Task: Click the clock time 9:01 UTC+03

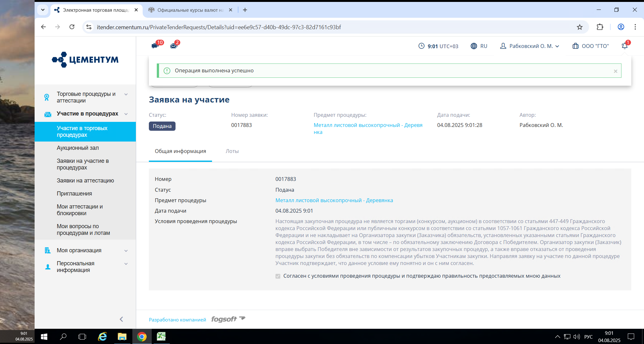Action: pyautogui.click(x=438, y=46)
